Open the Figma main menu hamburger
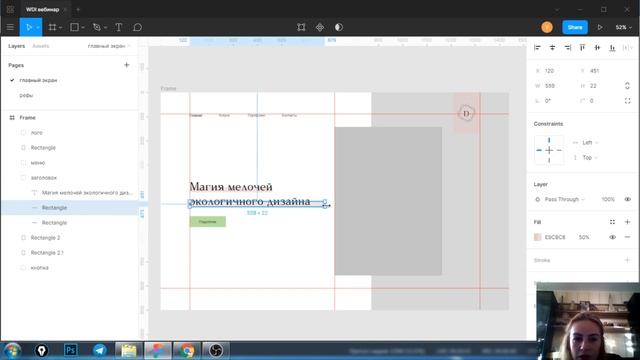The image size is (640, 360). pos(10,27)
